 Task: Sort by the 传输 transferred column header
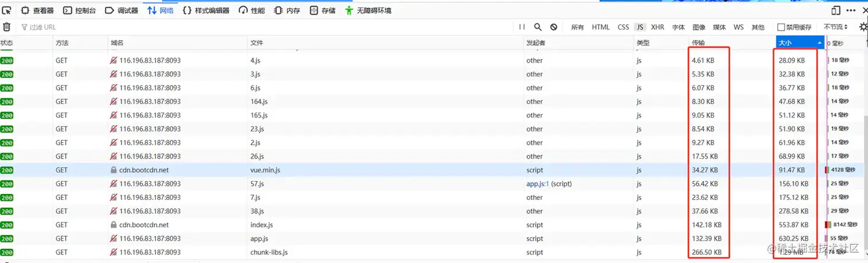coord(732,43)
